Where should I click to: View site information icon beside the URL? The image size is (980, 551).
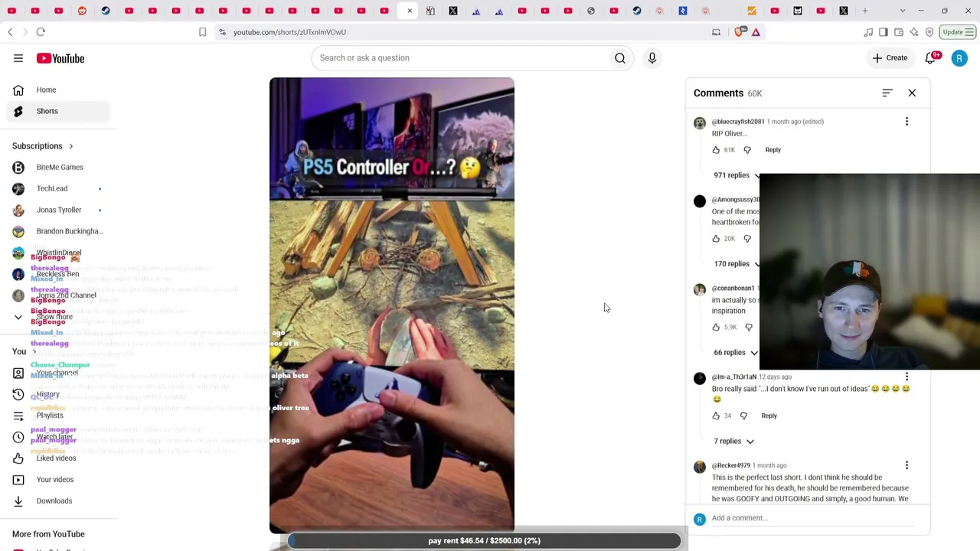click(222, 32)
